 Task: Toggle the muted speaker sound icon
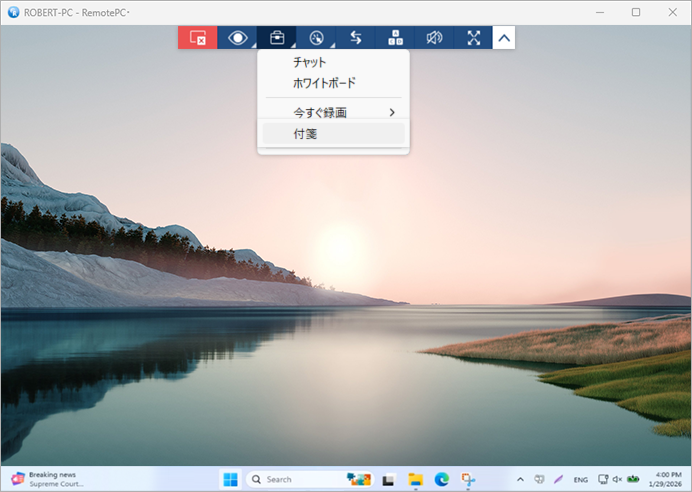click(434, 38)
